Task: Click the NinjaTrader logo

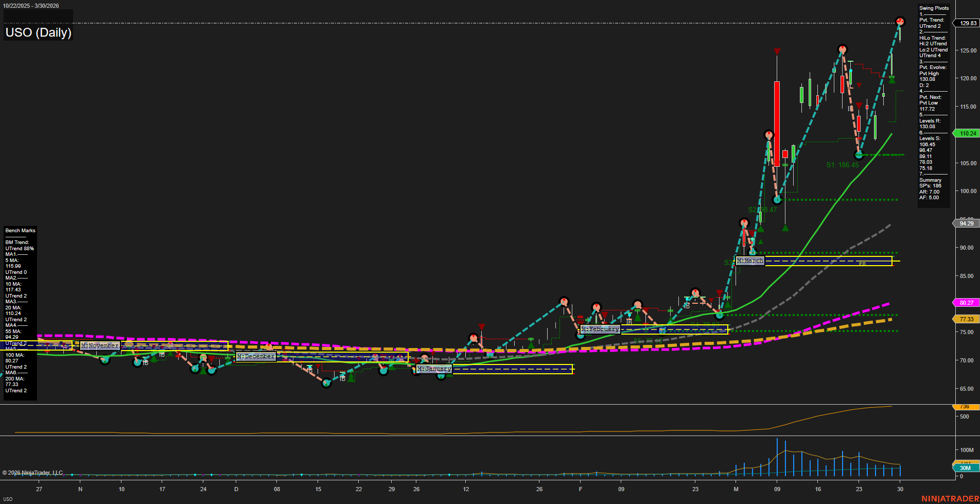Action: 950,498
